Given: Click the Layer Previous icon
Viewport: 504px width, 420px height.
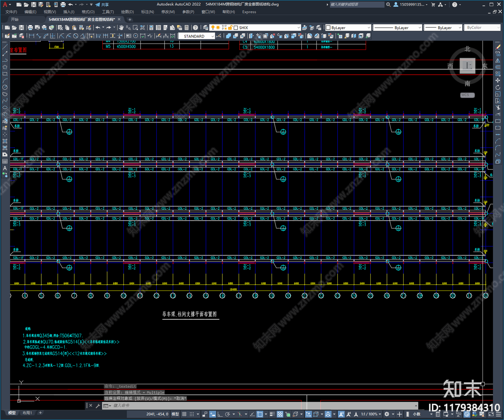Looking at the screenshot, I should tap(312, 28).
